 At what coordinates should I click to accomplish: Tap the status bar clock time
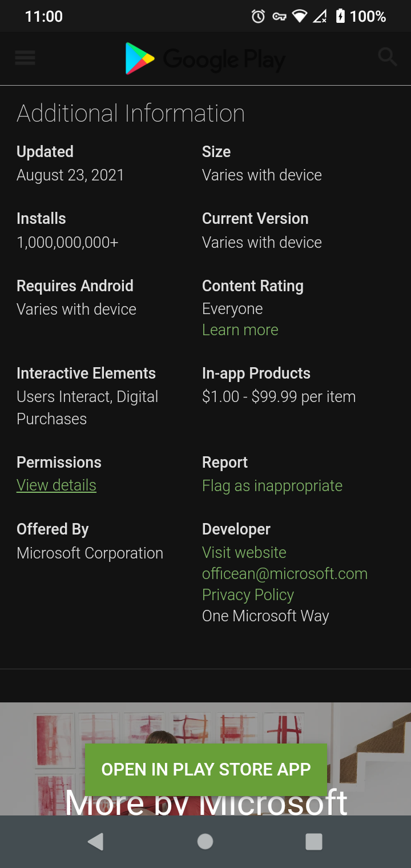click(44, 17)
